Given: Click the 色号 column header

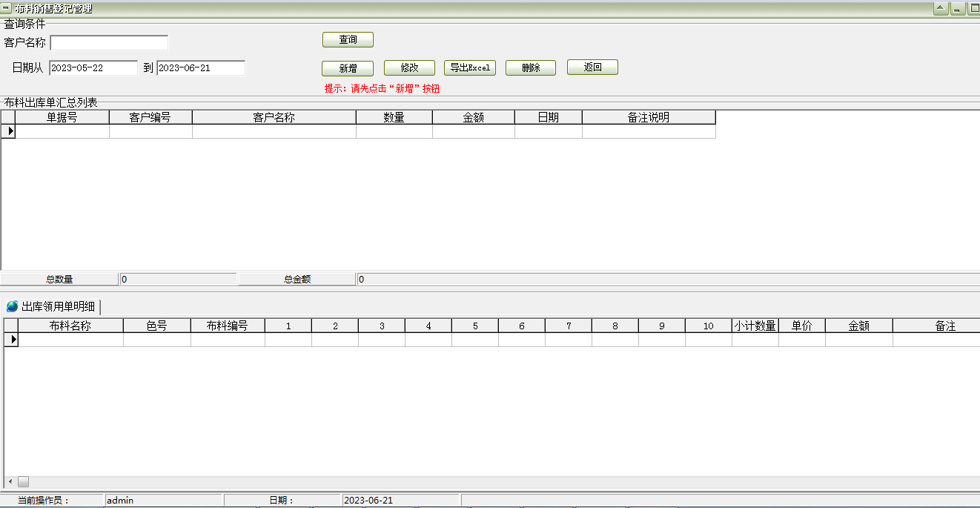Looking at the screenshot, I should (x=157, y=326).
